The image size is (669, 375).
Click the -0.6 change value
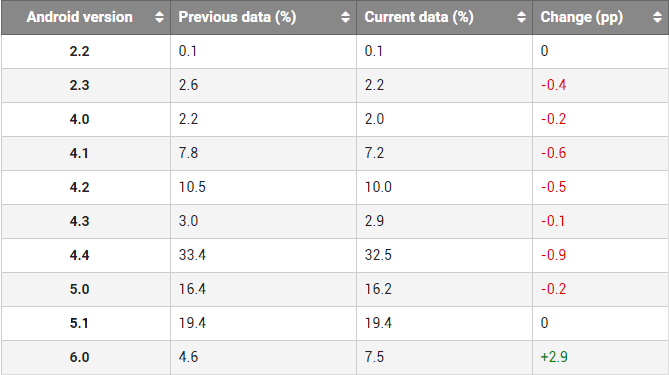coord(553,153)
